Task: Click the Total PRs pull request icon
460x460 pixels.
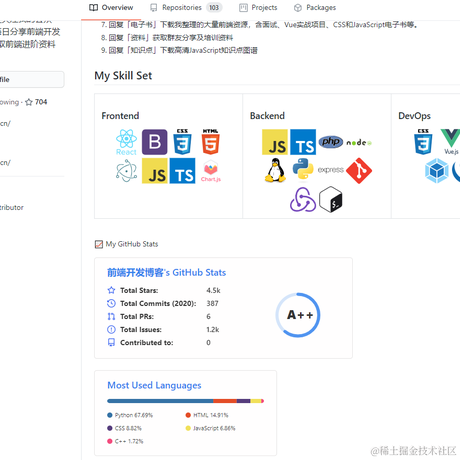Action: pyautogui.click(x=111, y=316)
